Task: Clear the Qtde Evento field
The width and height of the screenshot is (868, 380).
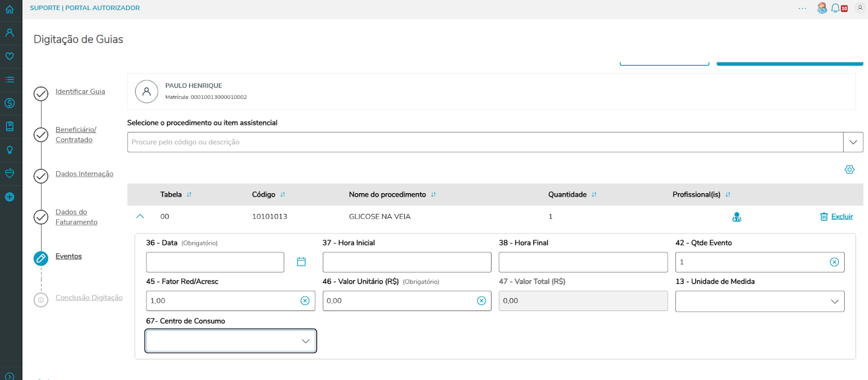Action: click(834, 262)
